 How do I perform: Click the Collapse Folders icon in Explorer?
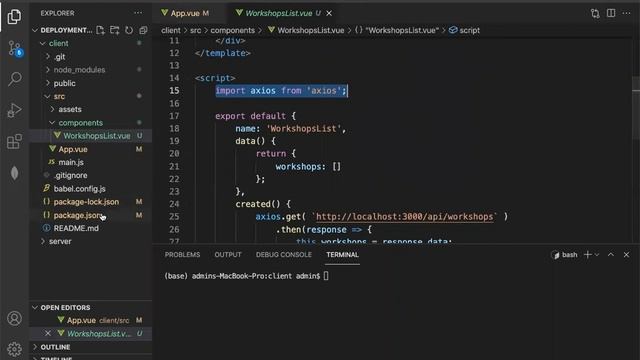[143, 30]
